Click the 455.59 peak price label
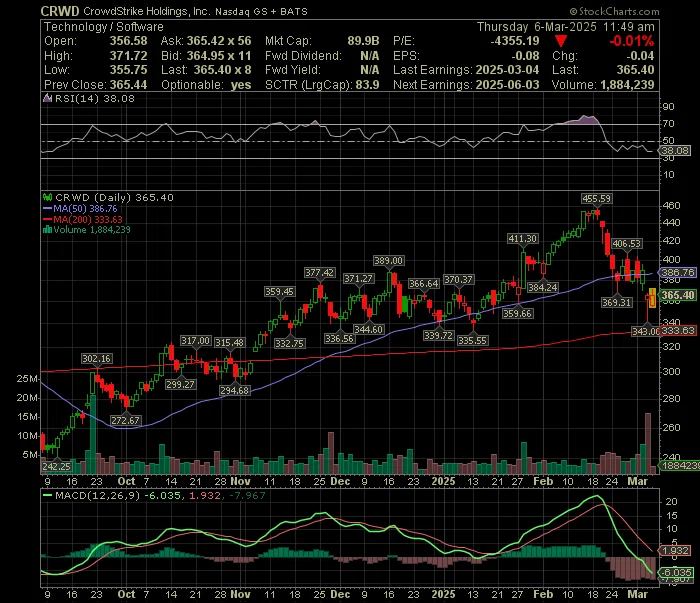This screenshot has width=700, height=603. coord(596,198)
